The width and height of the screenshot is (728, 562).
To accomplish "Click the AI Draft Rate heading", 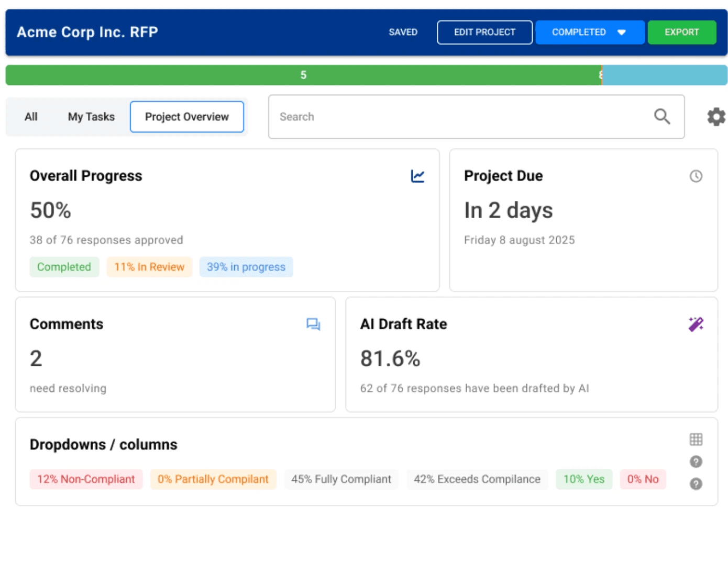I will tap(403, 324).
